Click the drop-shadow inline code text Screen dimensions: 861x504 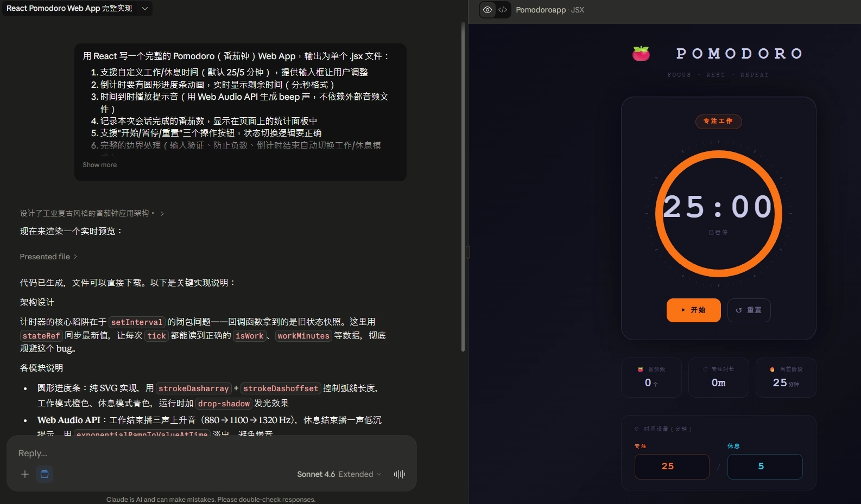(x=224, y=404)
